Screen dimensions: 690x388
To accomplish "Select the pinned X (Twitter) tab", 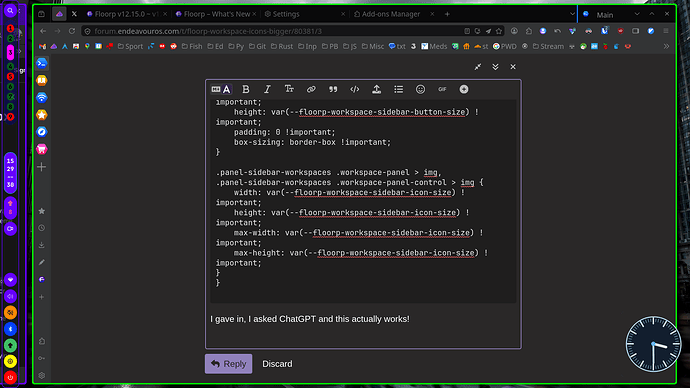I will pyautogui.click(x=74, y=14).
